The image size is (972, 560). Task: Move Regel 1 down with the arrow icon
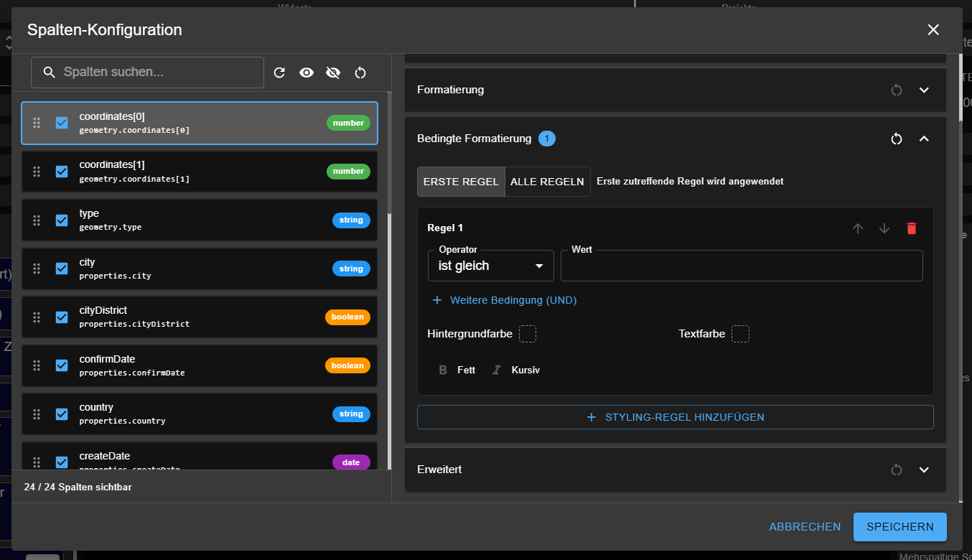click(884, 228)
